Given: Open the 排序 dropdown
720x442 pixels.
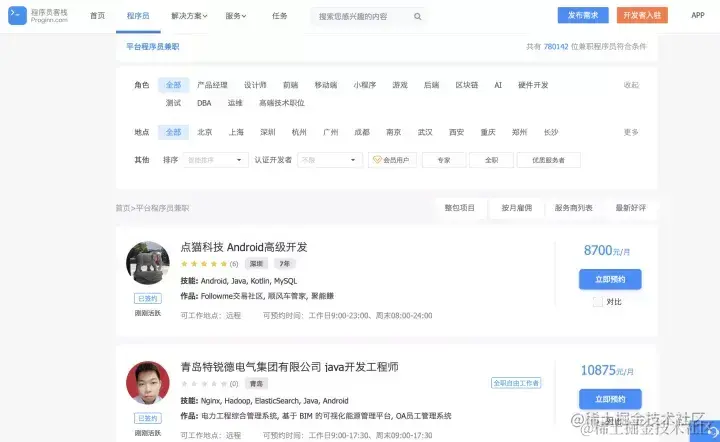Looking at the screenshot, I should [x=216, y=160].
